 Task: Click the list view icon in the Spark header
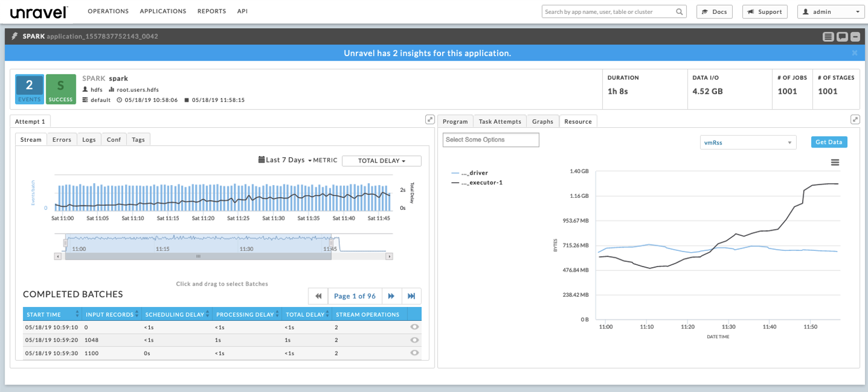pos(829,36)
